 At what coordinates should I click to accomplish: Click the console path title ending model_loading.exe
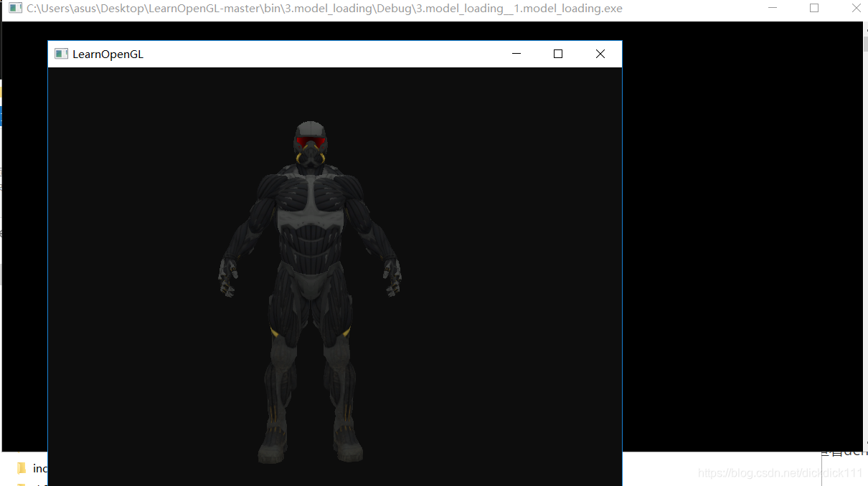tap(324, 9)
